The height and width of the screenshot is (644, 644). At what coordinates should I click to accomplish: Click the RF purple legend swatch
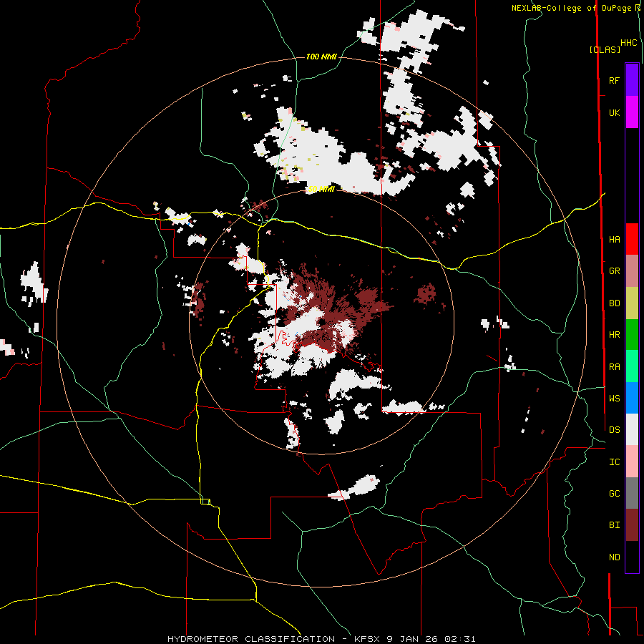coord(632,80)
